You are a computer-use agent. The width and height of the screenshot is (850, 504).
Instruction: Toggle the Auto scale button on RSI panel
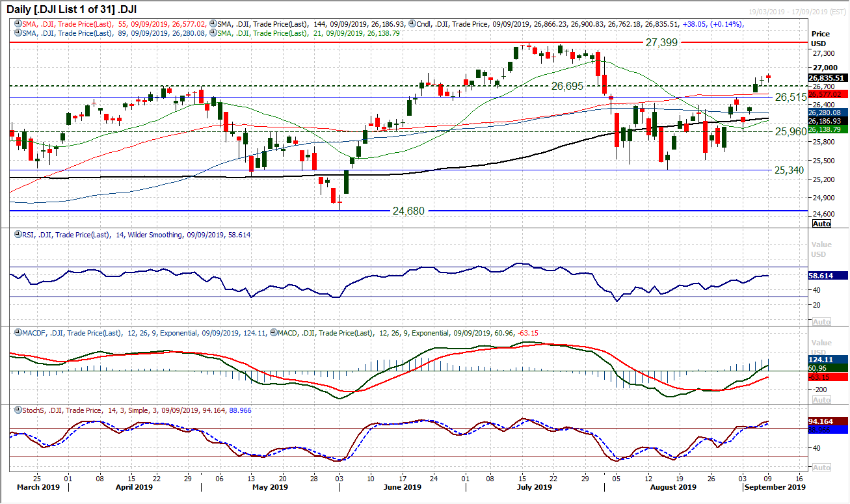[821, 322]
